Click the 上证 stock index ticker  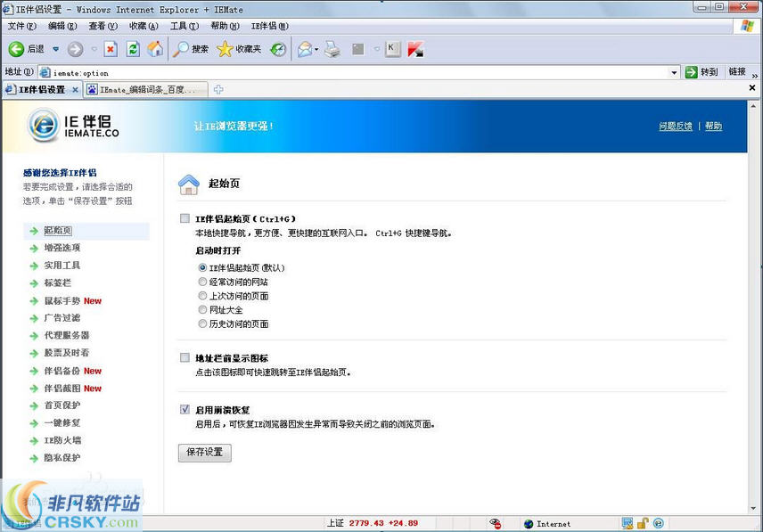tap(373, 523)
